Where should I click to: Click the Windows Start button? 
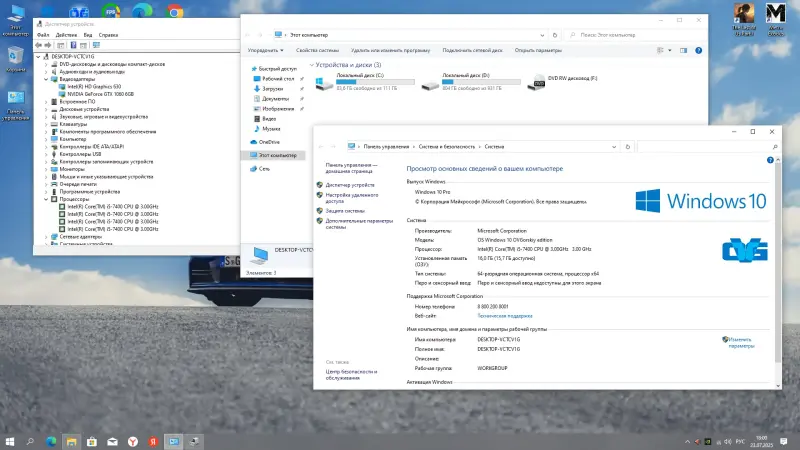click(10, 442)
